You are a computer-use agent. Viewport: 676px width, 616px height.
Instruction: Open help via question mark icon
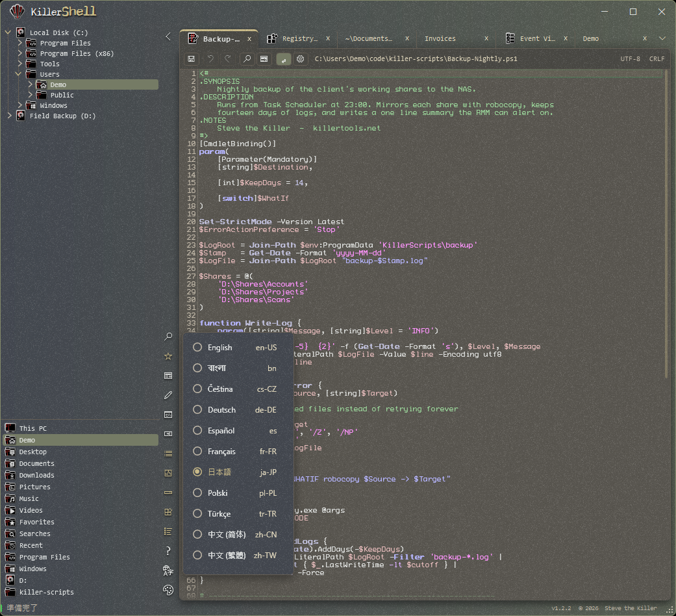[x=168, y=551]
